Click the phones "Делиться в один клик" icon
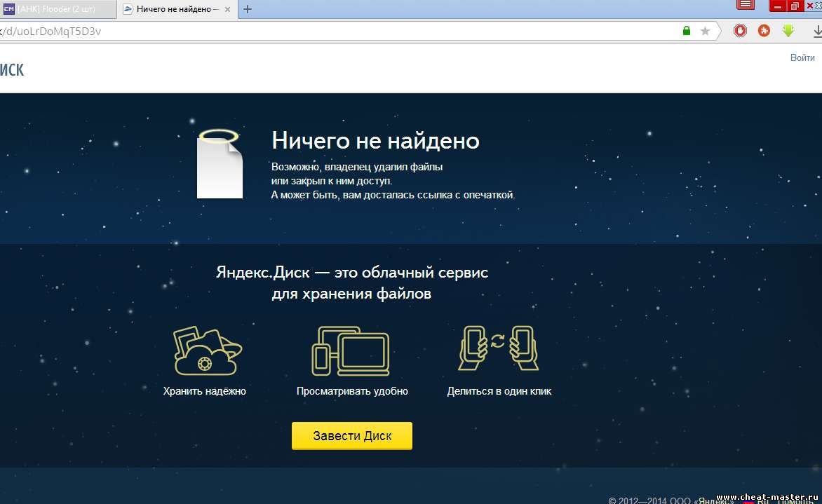This screenshot has width=822, height=504. point(499,348)
